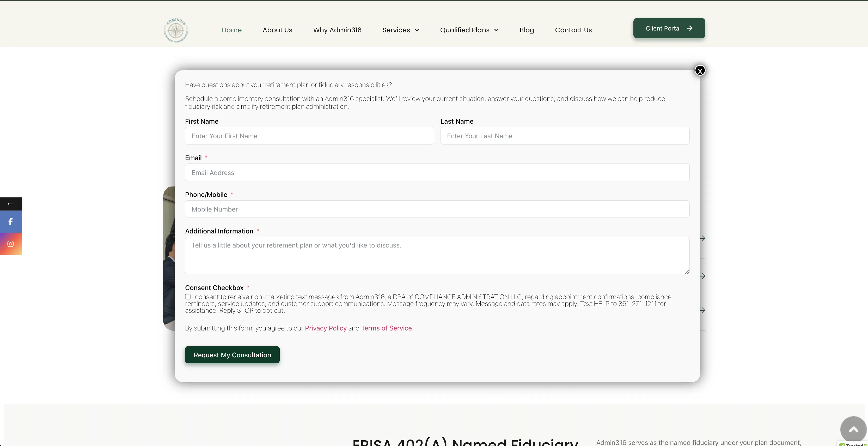Go to the Home nav item
This screenshot has width=868, height=446.
pyautogui.click(x=231, y=30)
